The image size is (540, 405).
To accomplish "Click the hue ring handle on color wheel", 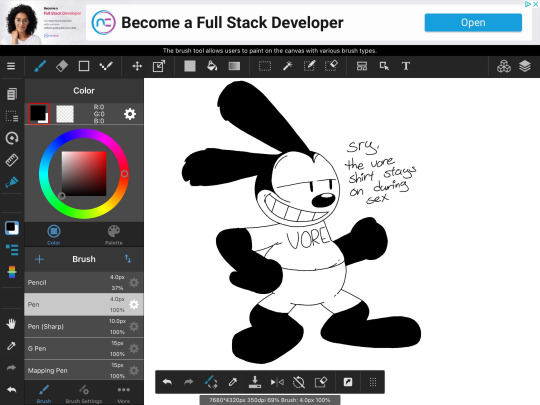I will (x=124, y=174).
